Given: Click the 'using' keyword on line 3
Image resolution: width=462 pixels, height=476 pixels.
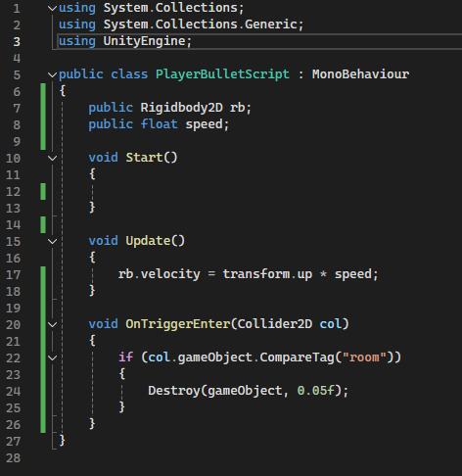Looking at the screenshot, I should [x=77, y=41].
